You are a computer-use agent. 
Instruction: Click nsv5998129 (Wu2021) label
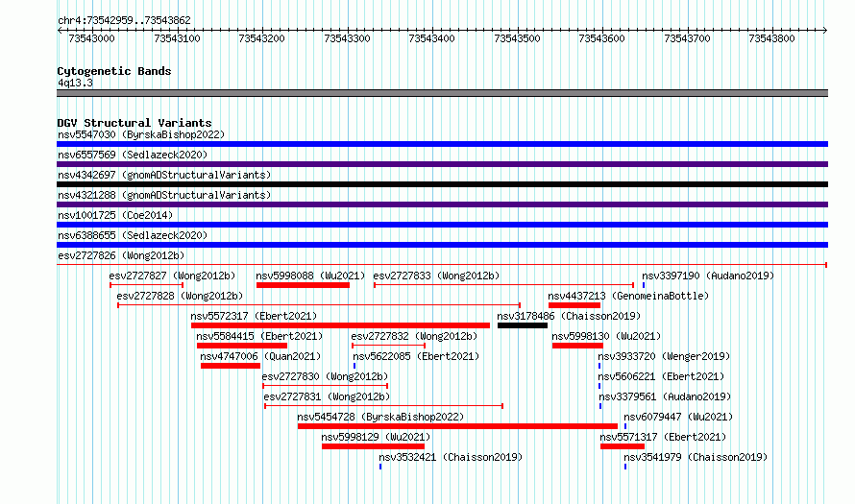click(376, 437)
